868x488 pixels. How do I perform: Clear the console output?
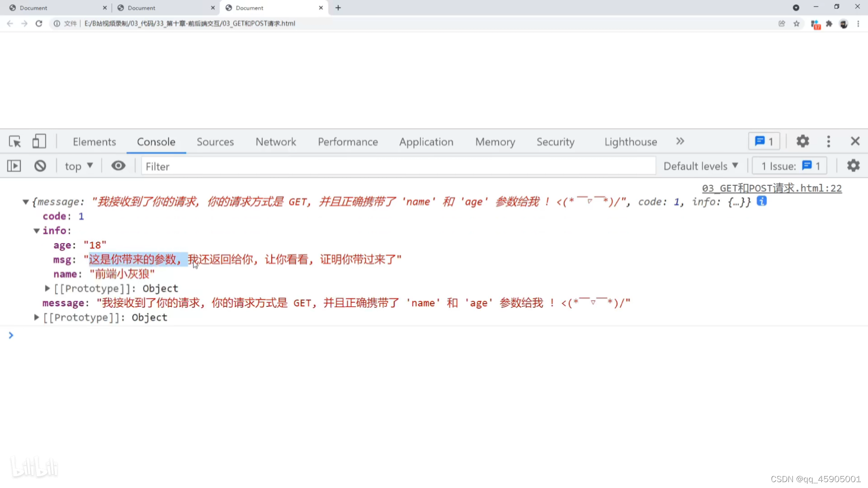click(x=40, y=166)
